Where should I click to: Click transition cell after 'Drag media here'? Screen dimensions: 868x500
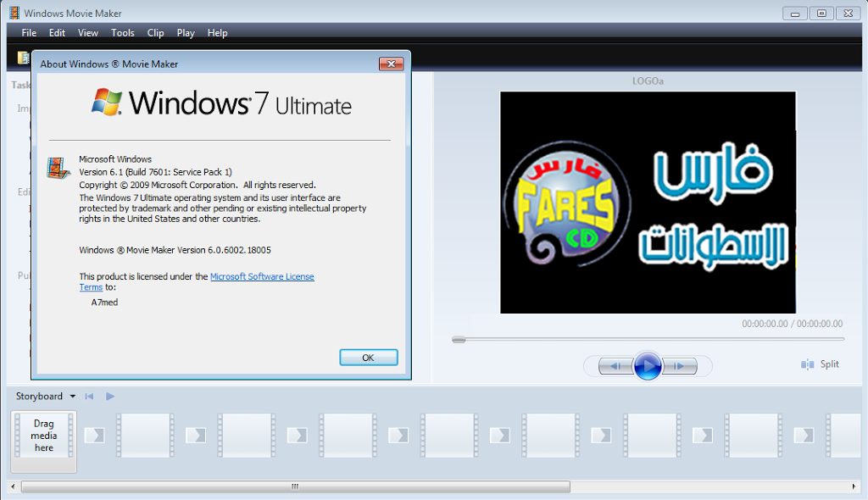coord(94,436)
